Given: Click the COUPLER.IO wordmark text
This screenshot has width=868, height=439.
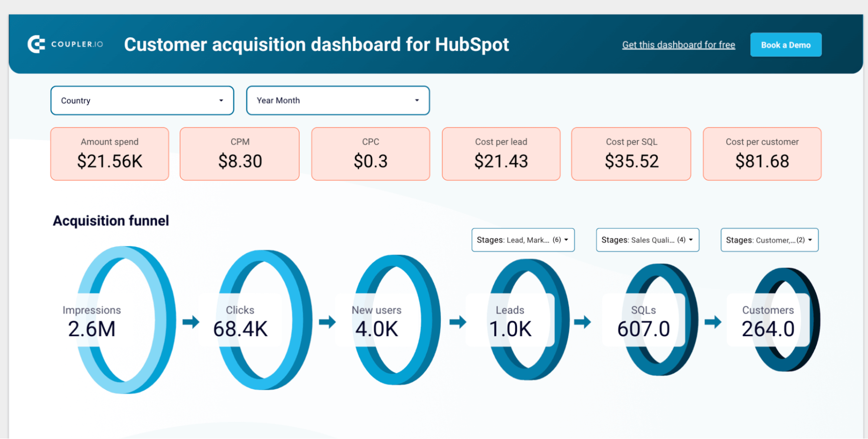Looking at the screenshot, I should 77,44.
